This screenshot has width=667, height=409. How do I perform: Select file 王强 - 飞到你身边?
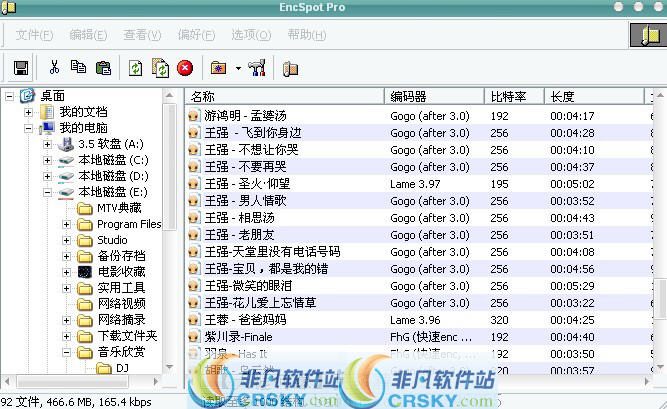coord(253,133)
